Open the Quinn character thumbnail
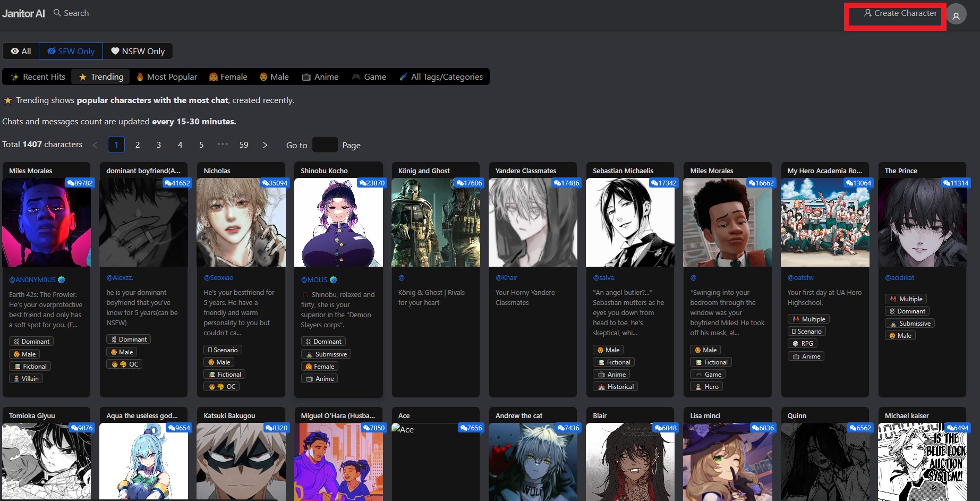The image size is (980, 501). click(825, 462)
